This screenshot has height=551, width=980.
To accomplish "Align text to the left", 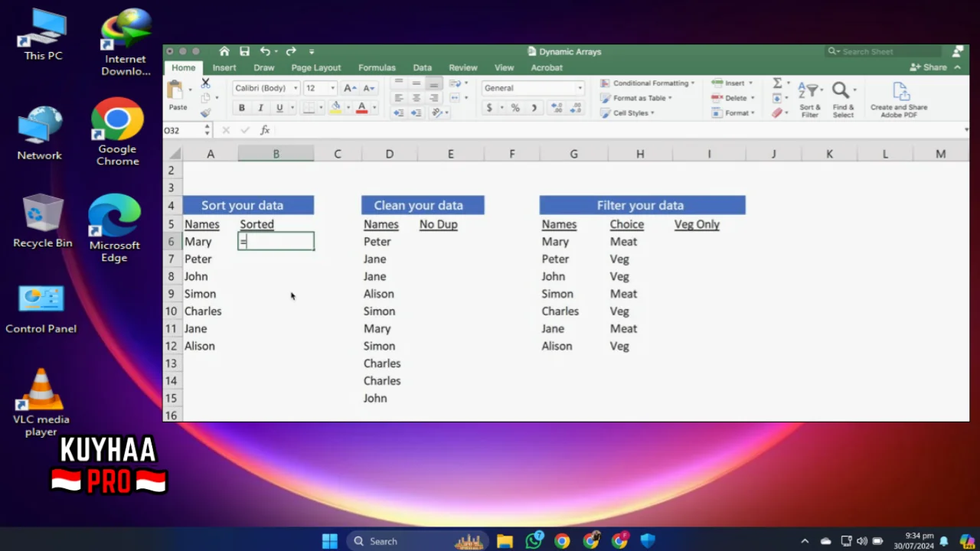I will [x=398, y=98].
